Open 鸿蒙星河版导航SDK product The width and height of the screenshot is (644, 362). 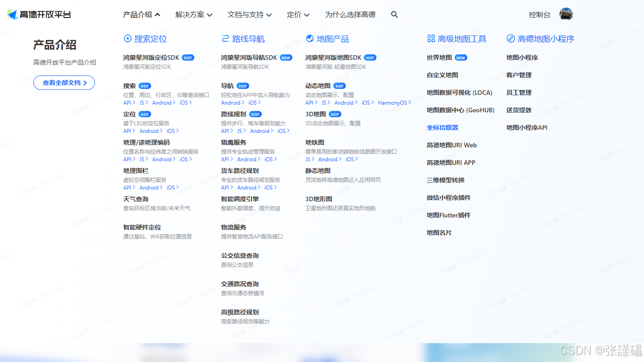249,57
